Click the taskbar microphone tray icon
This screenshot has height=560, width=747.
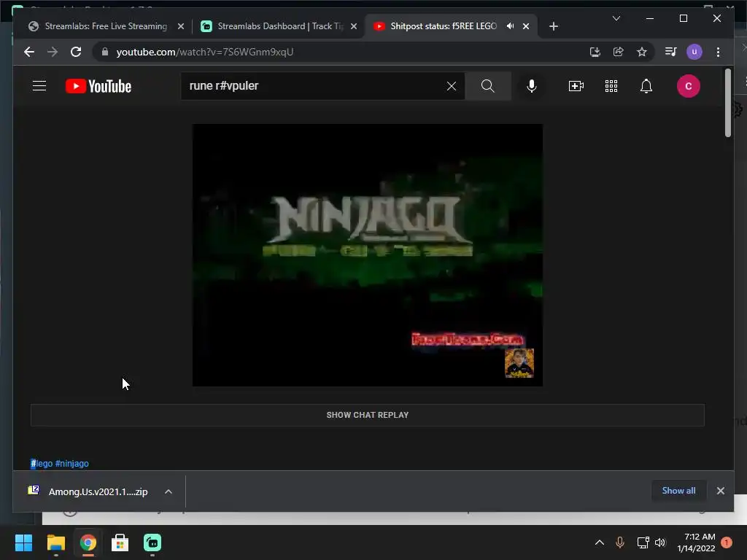pyautogui.click(x=620, y=542)
